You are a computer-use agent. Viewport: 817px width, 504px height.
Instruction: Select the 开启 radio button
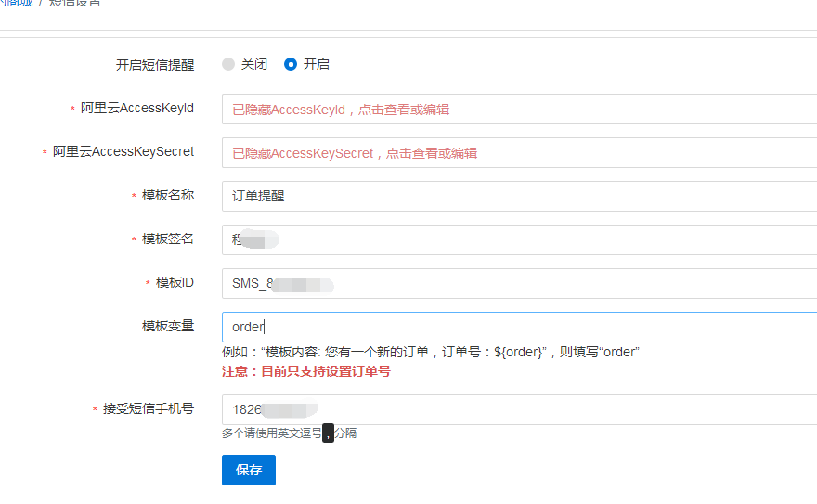click(291, 64)
